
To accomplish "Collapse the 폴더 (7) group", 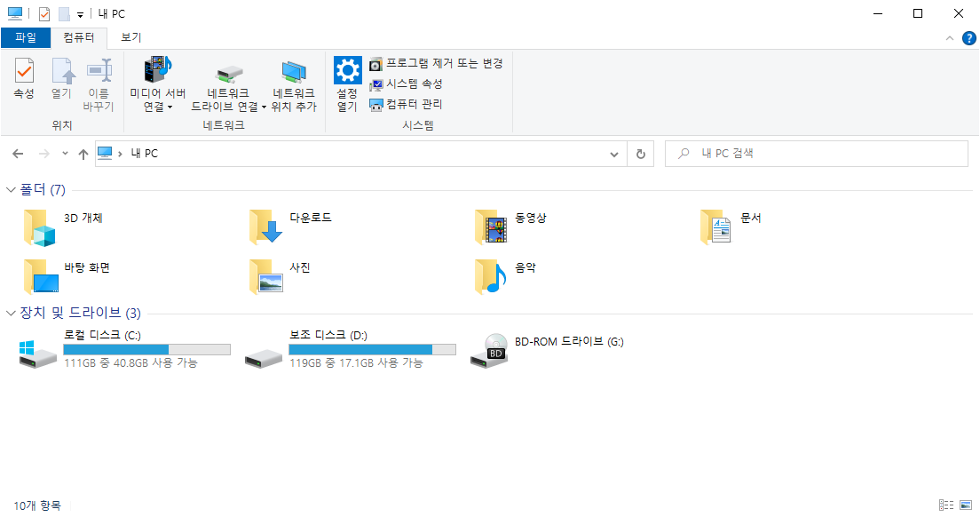I will point(11,189).
